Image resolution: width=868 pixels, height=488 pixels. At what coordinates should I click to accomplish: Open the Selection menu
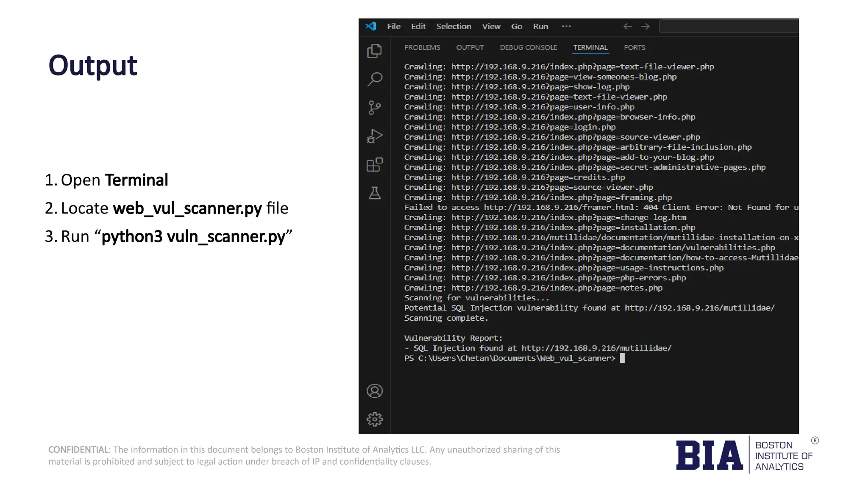pos(453,26)
